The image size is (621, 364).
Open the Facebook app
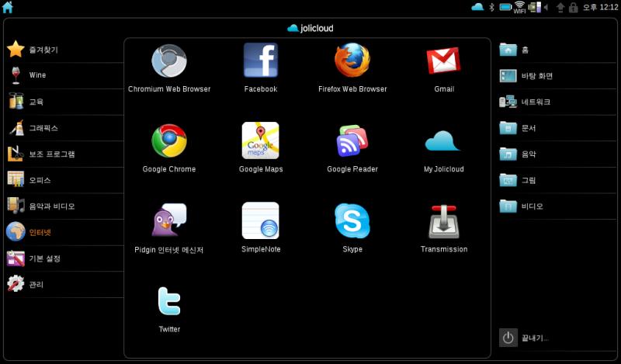click(261, 61)
